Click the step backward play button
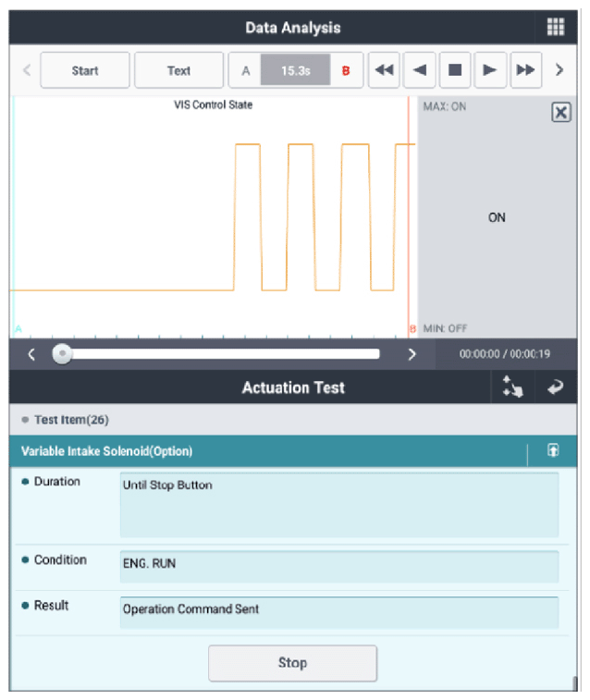The image size is (590, 700). coord(419,70)
